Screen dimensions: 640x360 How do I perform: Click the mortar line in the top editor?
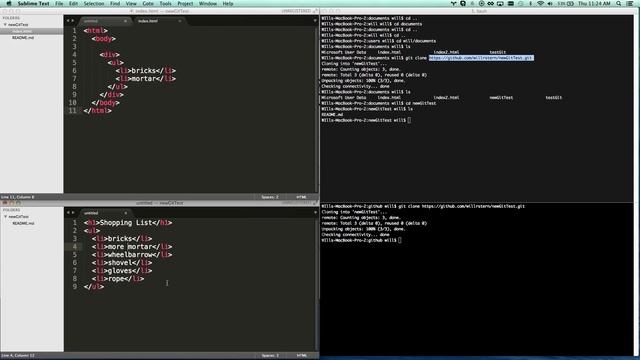(x=145, y=79)
